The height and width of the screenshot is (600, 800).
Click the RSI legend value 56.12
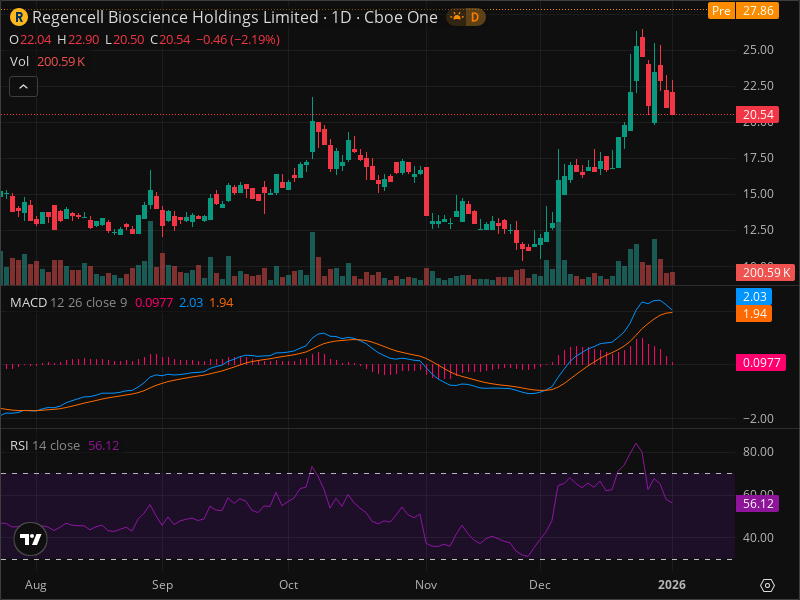coord(104,445)
